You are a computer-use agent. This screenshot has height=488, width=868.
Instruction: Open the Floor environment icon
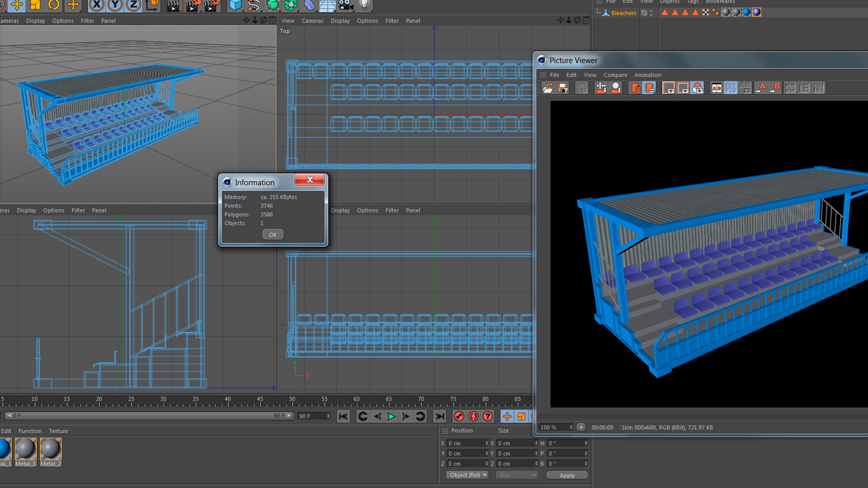[327, 5]
